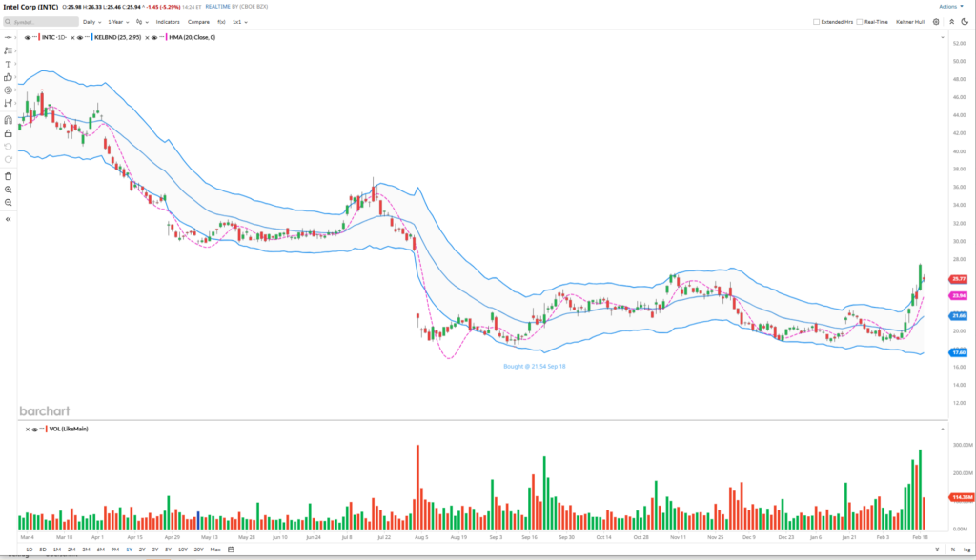Enable the magnet snap tool
Screen dimensions: 976x560
[x=8, y=120]
